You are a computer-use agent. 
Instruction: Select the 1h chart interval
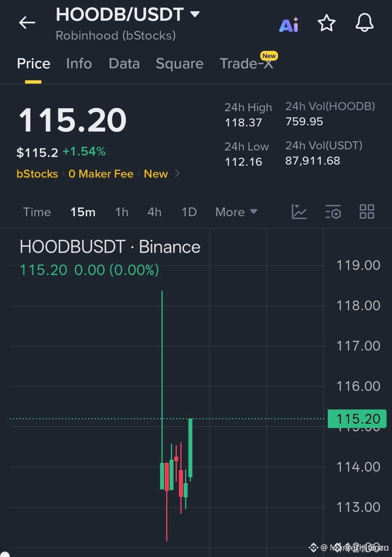click(122, 212)
